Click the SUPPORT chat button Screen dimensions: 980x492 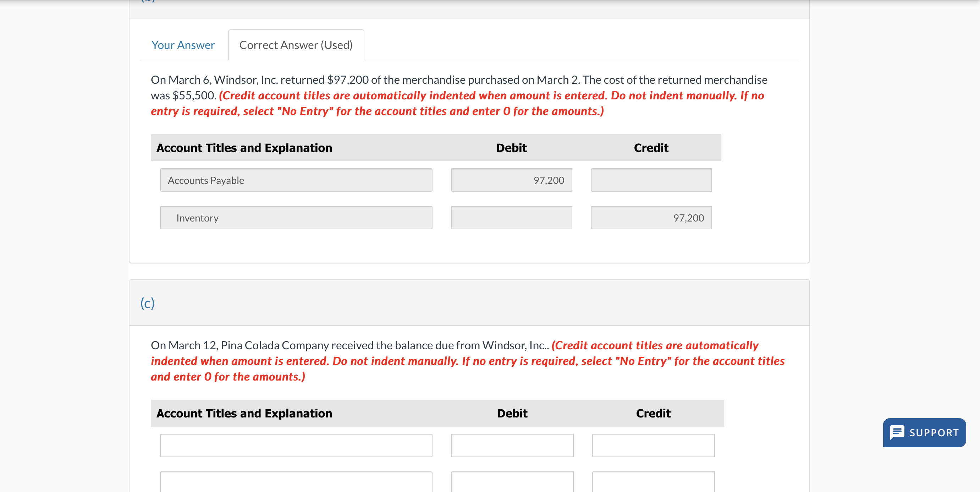pyautogui.click(x=924, y=433)
